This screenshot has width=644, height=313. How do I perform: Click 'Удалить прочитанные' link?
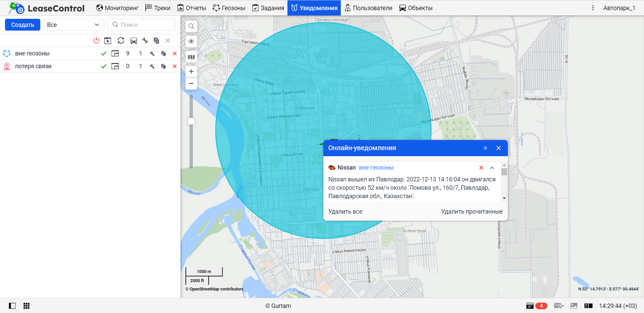click(472, 212)
